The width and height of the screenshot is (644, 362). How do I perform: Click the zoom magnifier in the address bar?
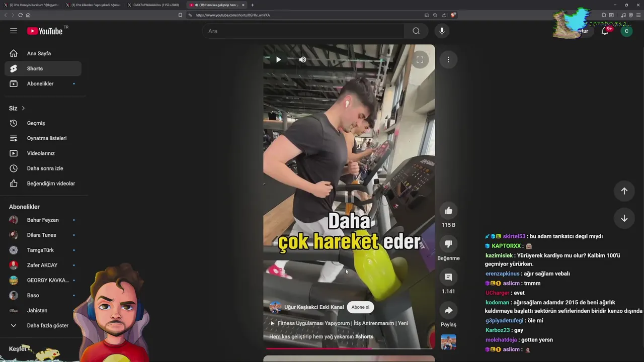435,15
